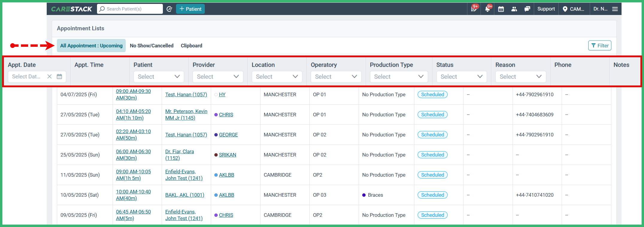Open the people/users icon in top bar
Screen dimensions: 644x227
(514, 9)
